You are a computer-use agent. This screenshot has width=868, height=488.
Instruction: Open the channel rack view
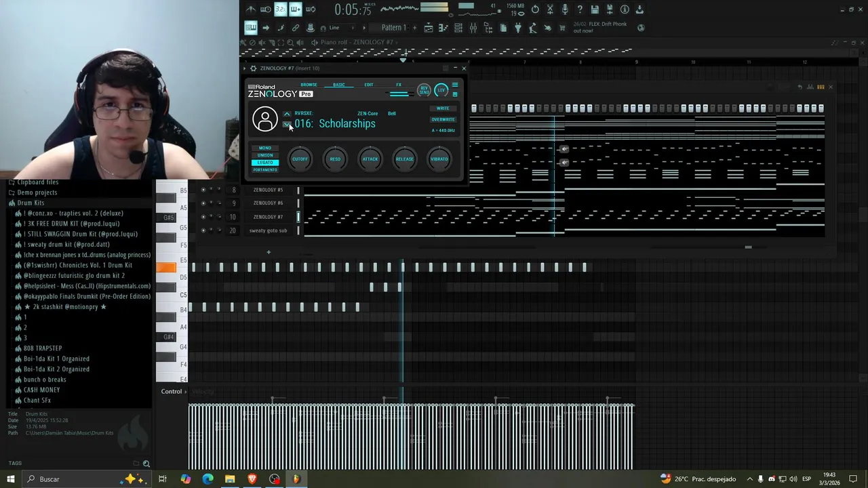[458, 28]
